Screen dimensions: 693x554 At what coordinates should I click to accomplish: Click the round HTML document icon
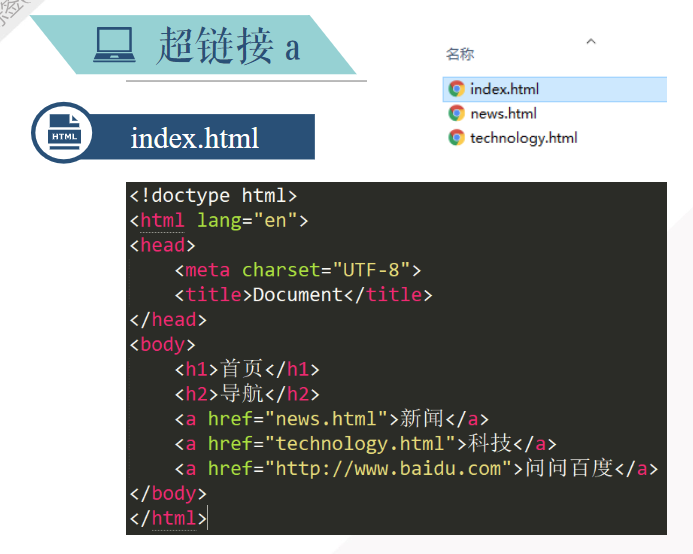63,133
